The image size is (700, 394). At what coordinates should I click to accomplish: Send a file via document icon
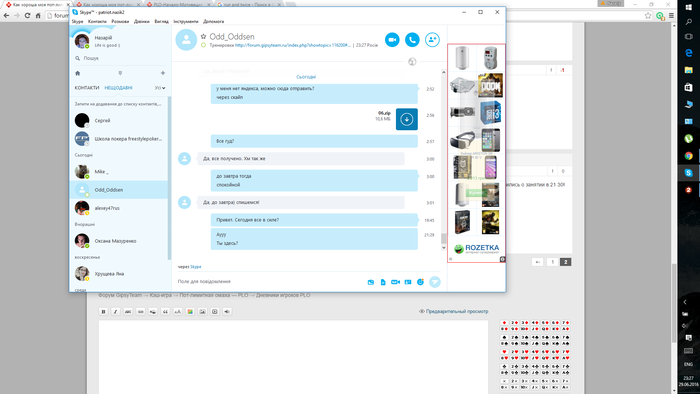[x=383, y=282]
